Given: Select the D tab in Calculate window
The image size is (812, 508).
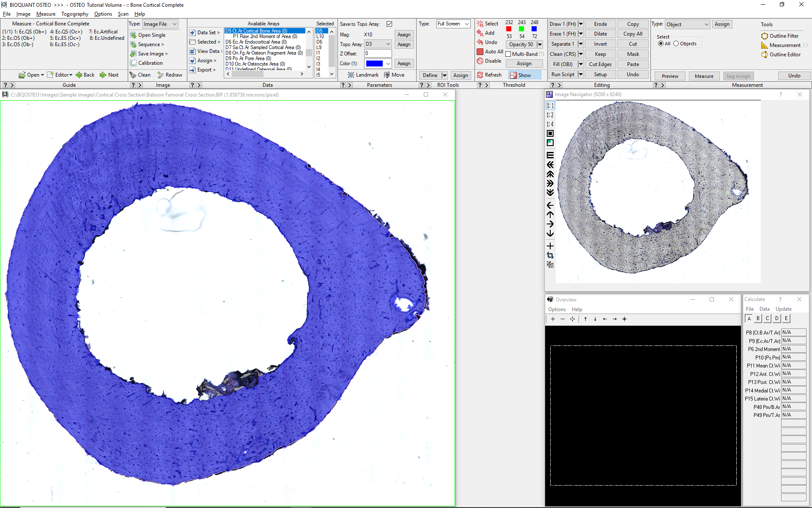Looking at the screenshot, I should tap(776, 318).
